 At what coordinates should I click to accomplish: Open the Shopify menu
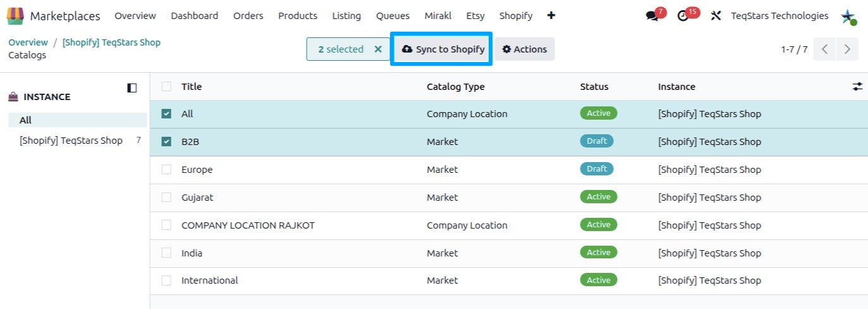(x=516, y=16)
